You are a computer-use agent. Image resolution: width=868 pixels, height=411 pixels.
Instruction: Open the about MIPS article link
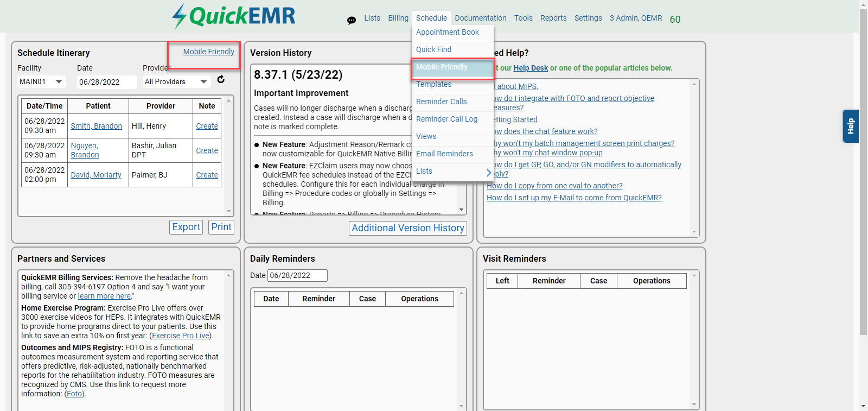(517, 86)
